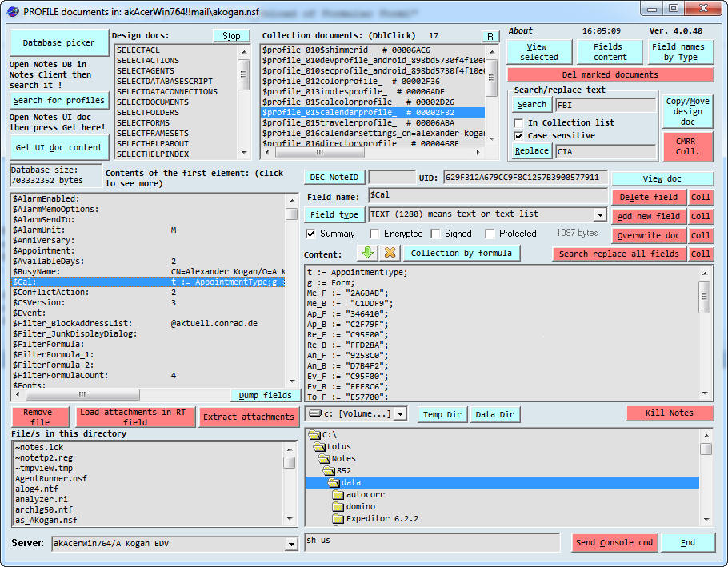Click the DEC NoteID button
The height and width of the screenshot is (567, 728).
(x=334, y=178)
